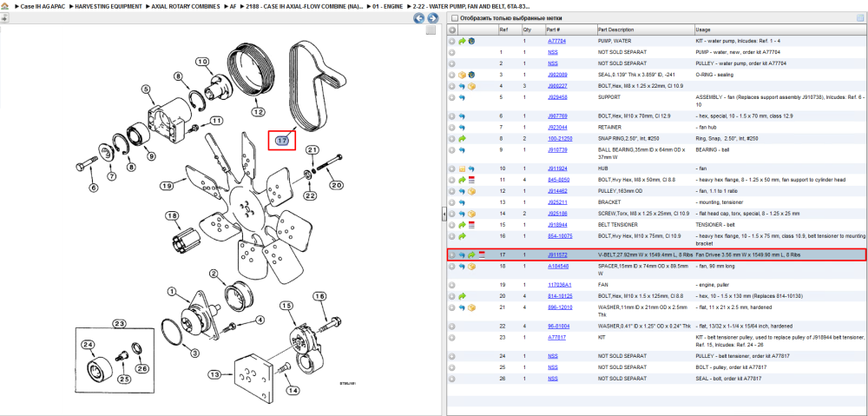
Task: Click the globe icon on the SEAL J902089 row
Action: [x=471, y=75]
